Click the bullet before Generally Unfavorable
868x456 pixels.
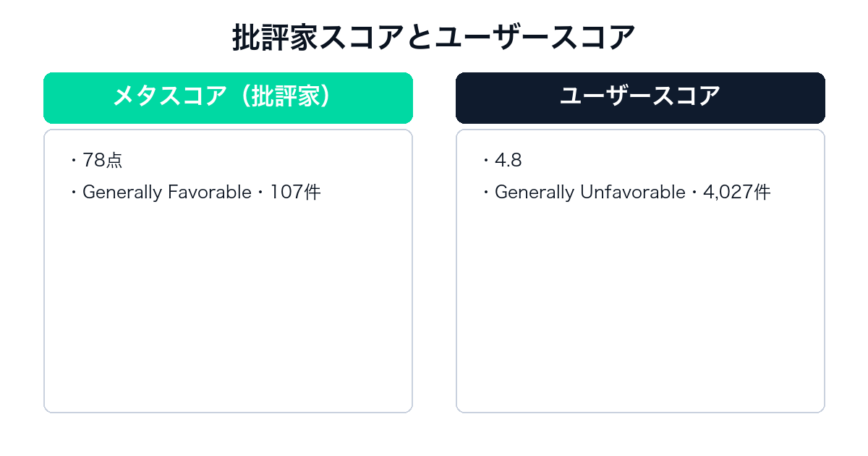(x=485, y=193)
